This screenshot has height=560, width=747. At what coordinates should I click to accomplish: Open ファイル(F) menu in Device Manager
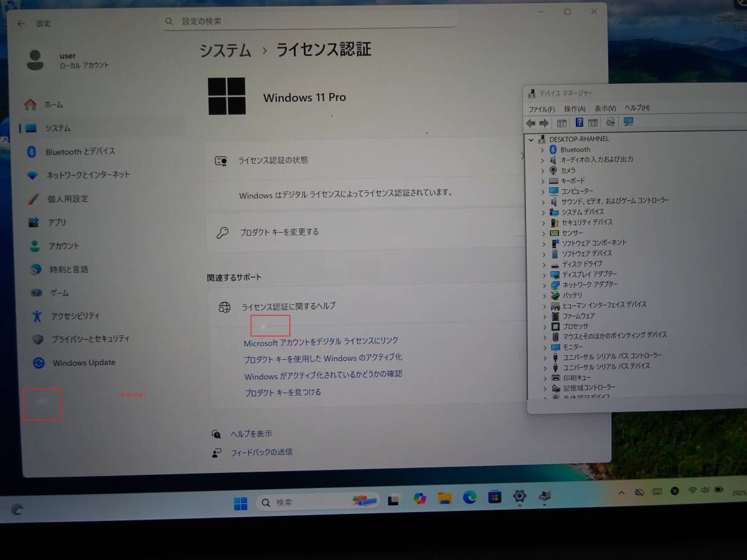point(542,109)
